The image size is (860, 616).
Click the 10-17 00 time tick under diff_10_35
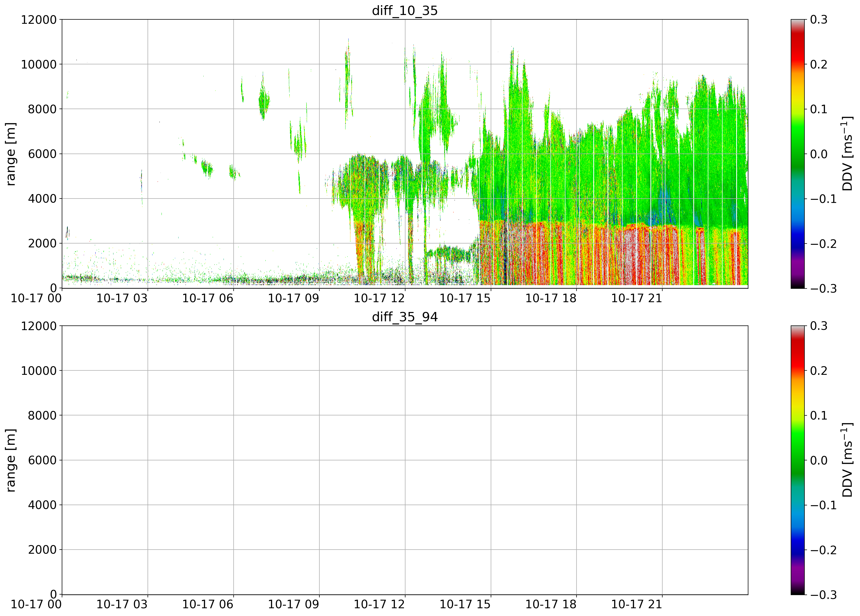point(36,298)
